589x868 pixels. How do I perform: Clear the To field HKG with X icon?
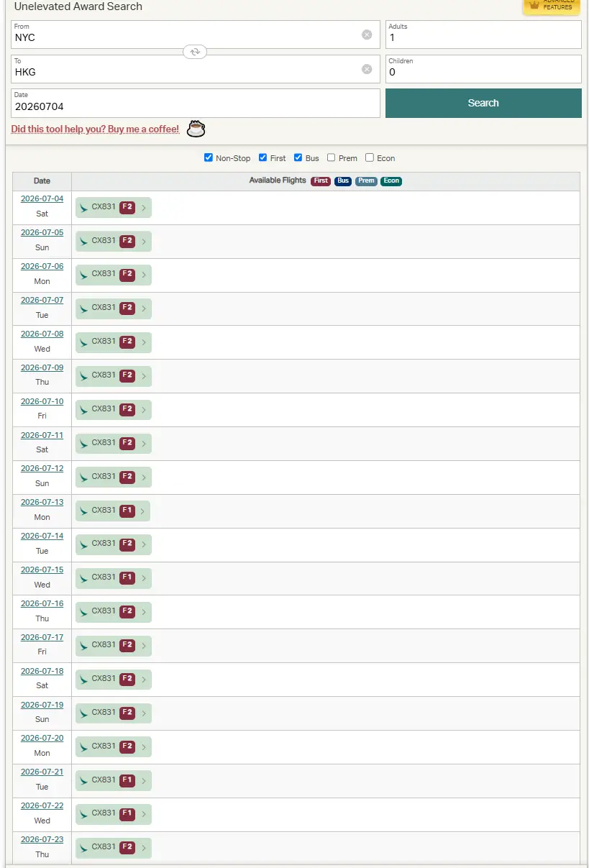point(367,69)
